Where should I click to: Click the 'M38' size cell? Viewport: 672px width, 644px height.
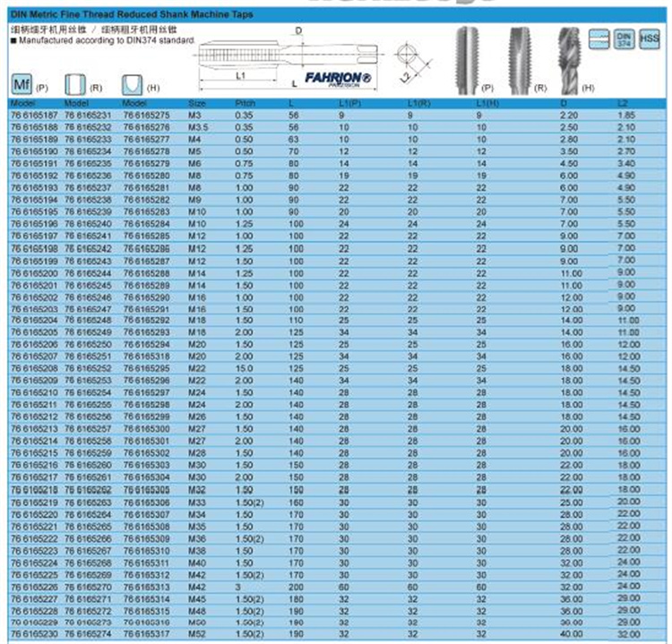[197, 551]
